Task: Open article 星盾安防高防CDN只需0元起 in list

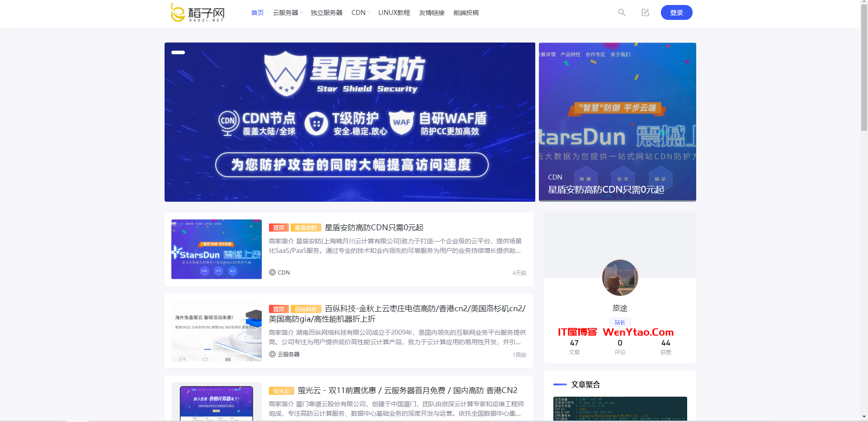Action: (x=374, y=228)
